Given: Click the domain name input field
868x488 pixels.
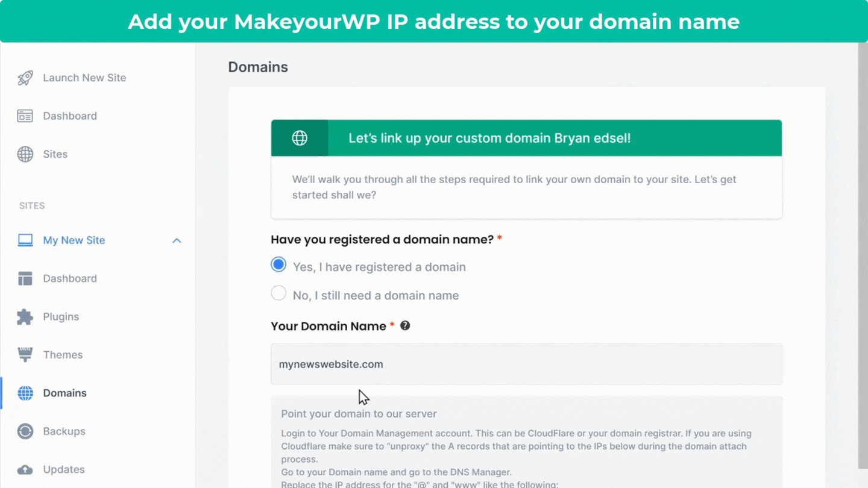Looking at the screenshot, I should [527, 364].
